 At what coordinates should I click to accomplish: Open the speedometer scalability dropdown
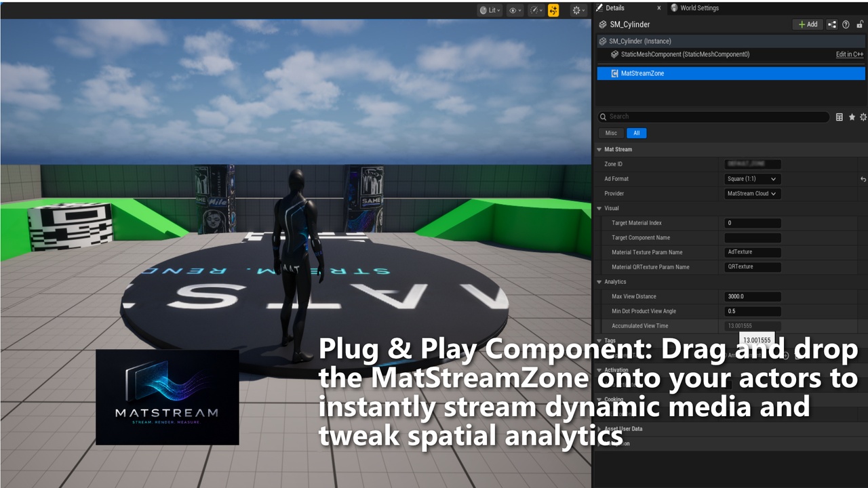[x=536, y=10]
